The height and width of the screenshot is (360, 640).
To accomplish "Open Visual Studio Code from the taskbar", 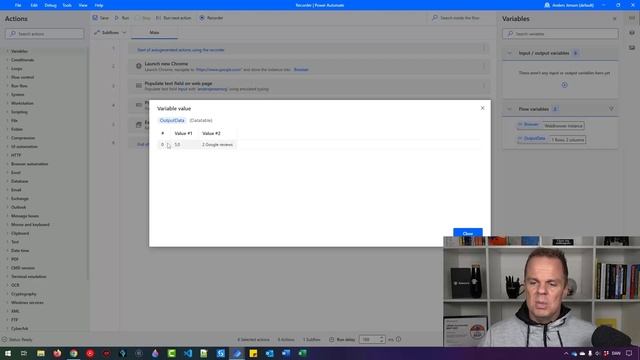I will [x=188, y=353].
